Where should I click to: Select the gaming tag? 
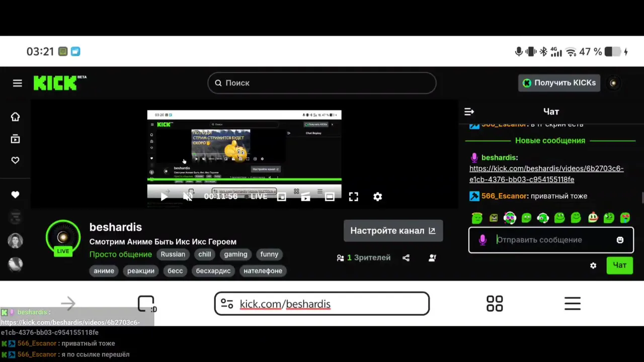236,254
